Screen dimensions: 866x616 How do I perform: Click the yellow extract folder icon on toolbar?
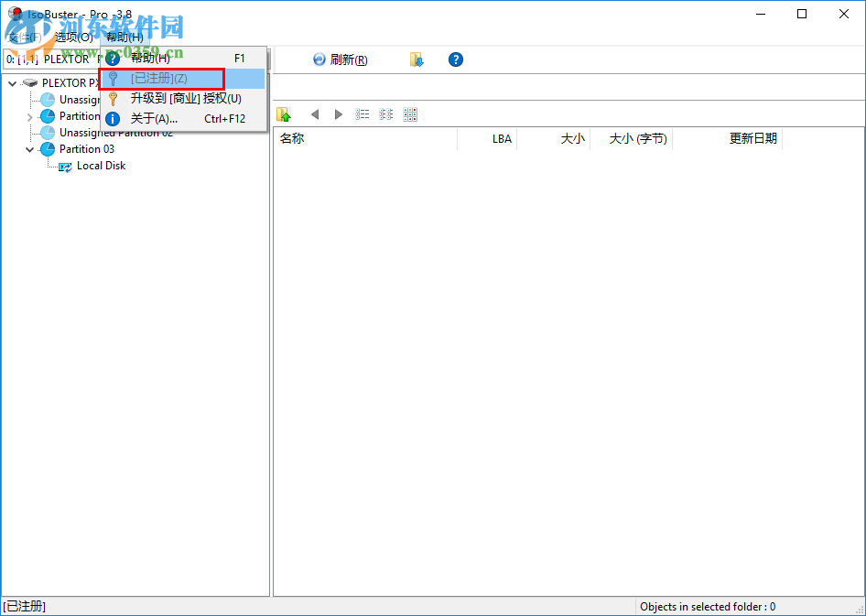click(417, 59)
